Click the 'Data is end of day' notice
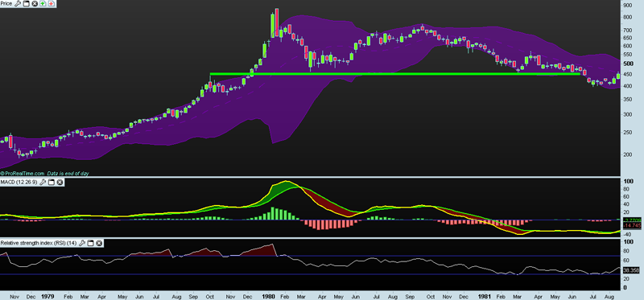The image size is (644, 300). [68, 174]
